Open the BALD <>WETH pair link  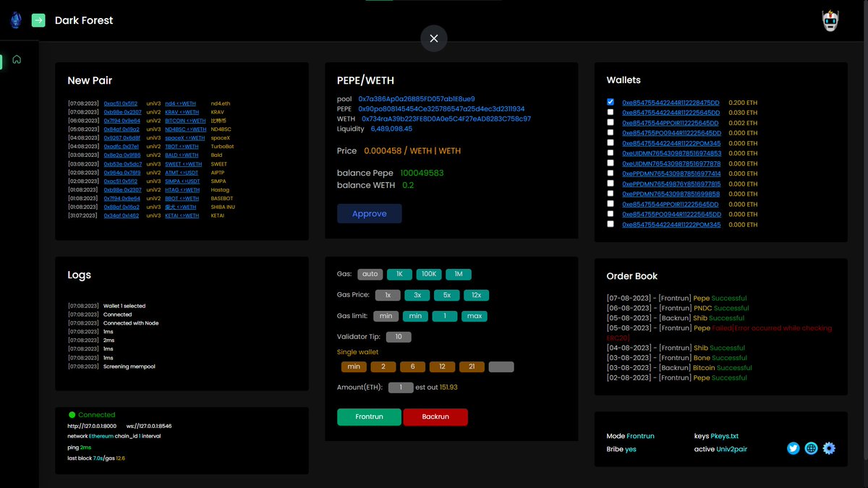click(x=182, y=155)
